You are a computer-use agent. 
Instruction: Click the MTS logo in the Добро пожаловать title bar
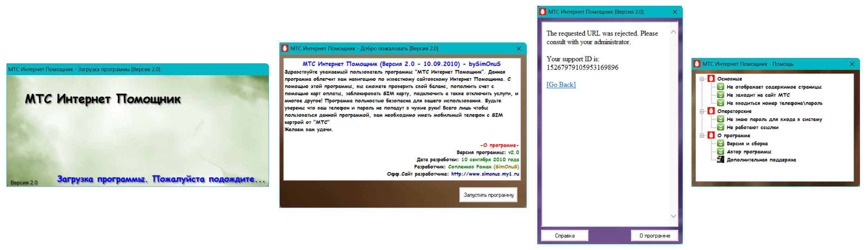(x=285, y=49)
